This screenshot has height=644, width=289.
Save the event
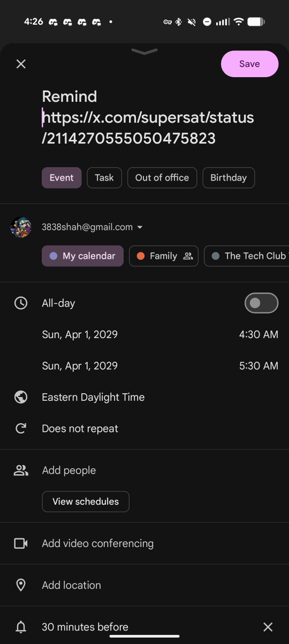click(249, 64)
